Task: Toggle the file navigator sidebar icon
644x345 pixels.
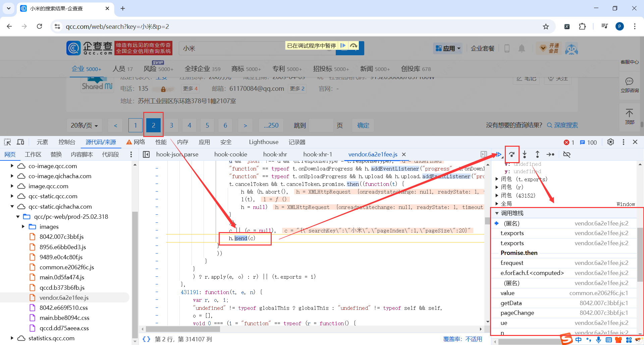Action: tap(146, 154)
